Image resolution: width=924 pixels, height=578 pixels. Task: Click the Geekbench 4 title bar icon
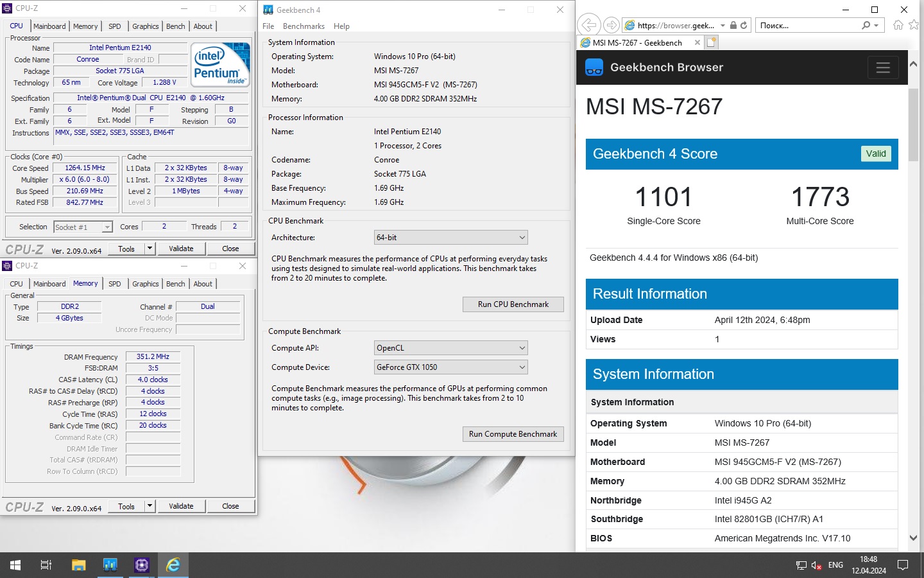point(268,10)
